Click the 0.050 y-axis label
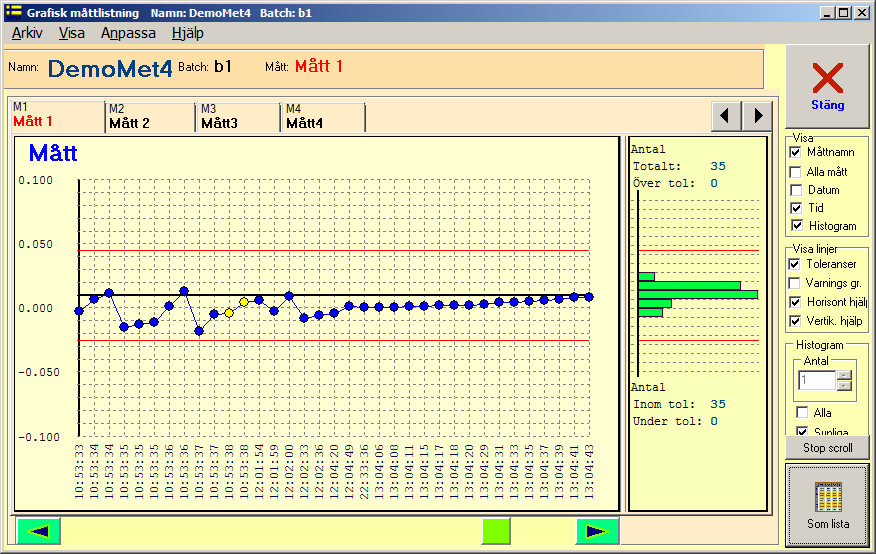The width and height of the screenshot is (876, 554). click(36, 245)
